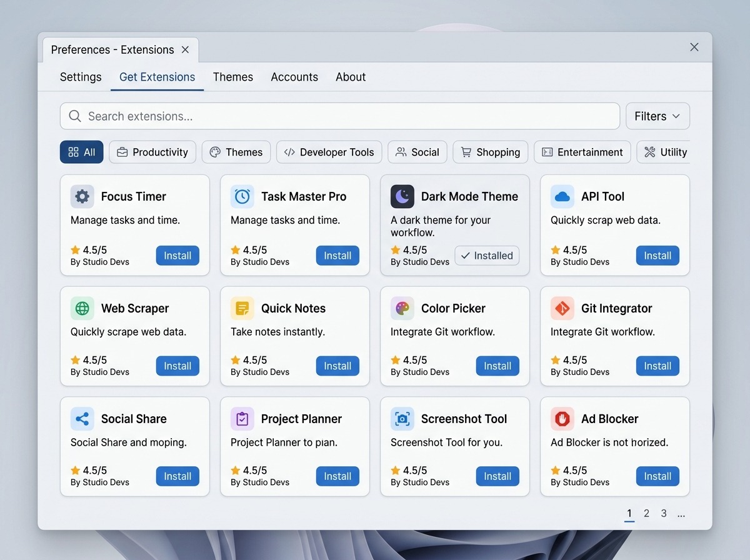Go to results page 3
The image size is (750, 560).
coord(664,514)
